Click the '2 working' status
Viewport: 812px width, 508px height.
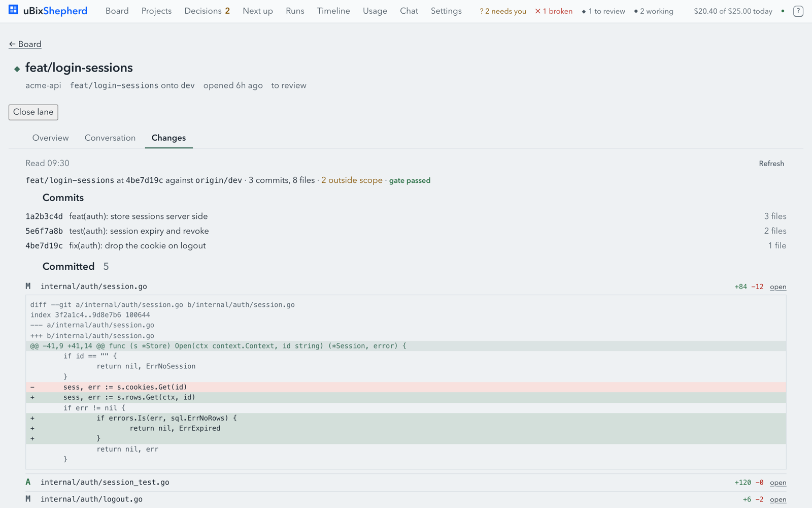[x=654, y=11]
